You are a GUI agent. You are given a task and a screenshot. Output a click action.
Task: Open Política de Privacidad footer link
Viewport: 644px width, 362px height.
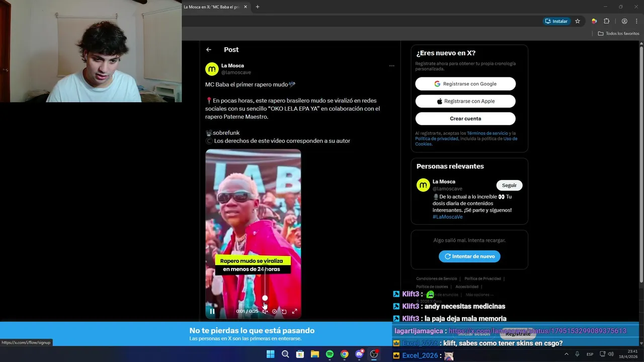[482, 279]
